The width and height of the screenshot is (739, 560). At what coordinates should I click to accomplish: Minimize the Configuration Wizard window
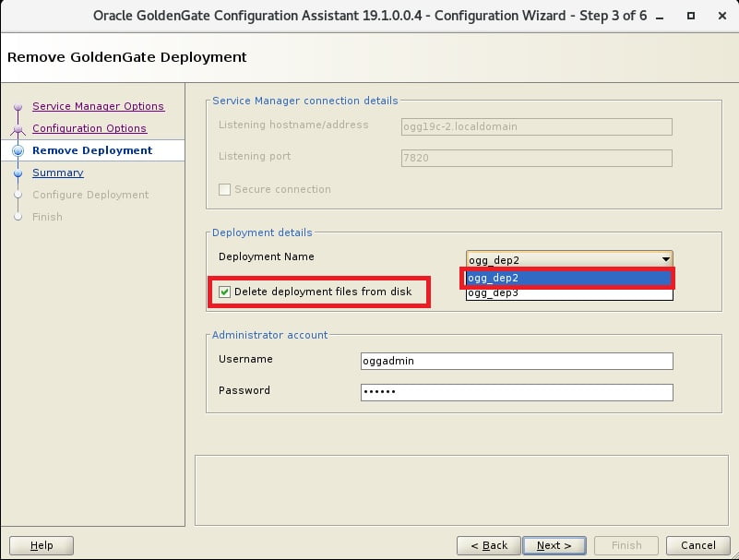tap(660, 17)
